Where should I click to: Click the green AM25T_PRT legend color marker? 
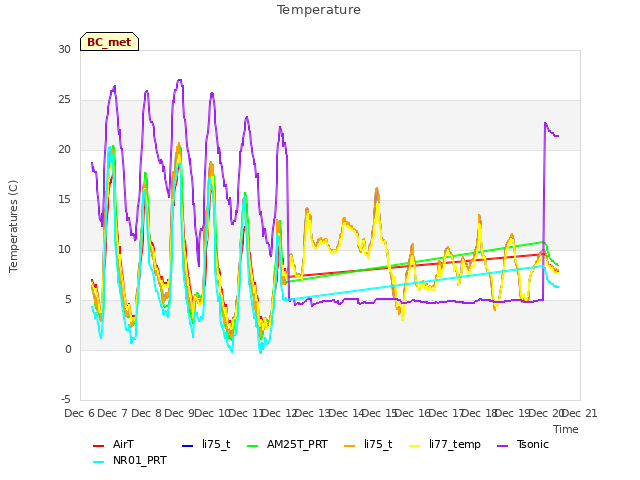[253, 445]
